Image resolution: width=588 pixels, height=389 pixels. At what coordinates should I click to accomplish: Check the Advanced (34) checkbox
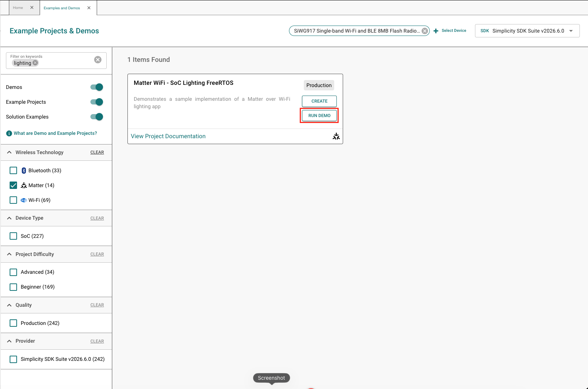[x=13, y=272]
